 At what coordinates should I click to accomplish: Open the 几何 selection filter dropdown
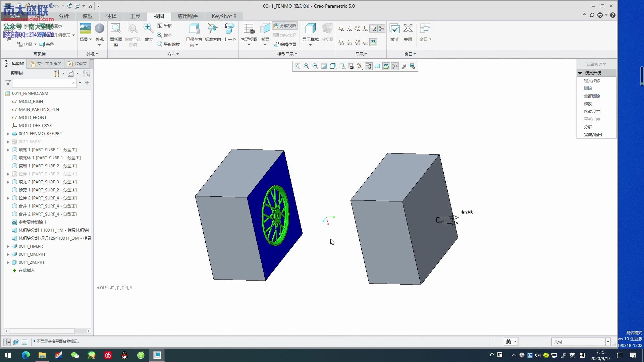tap(607, 342)
